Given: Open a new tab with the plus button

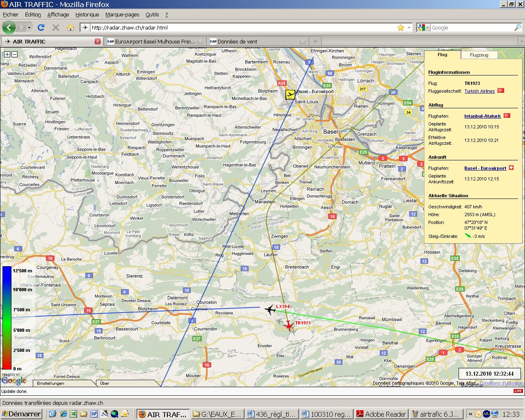Looking at the screenshot, I should pyautogui.click(x=315, y=41).
